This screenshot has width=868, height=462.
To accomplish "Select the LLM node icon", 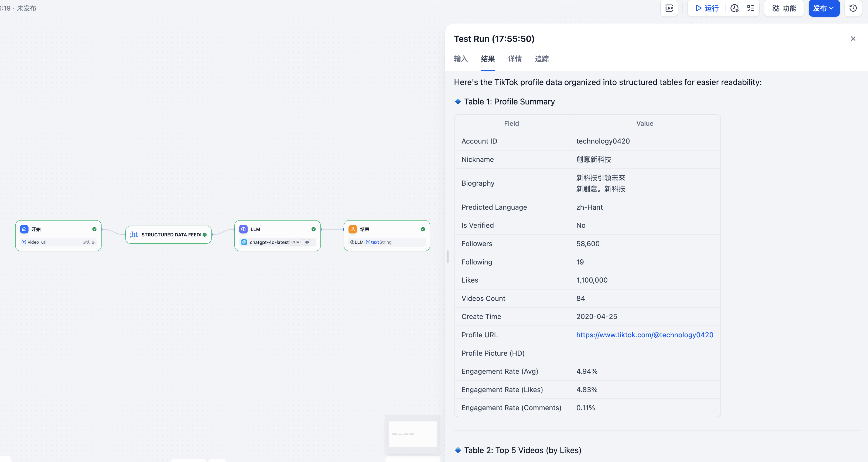I will point(243,229).
